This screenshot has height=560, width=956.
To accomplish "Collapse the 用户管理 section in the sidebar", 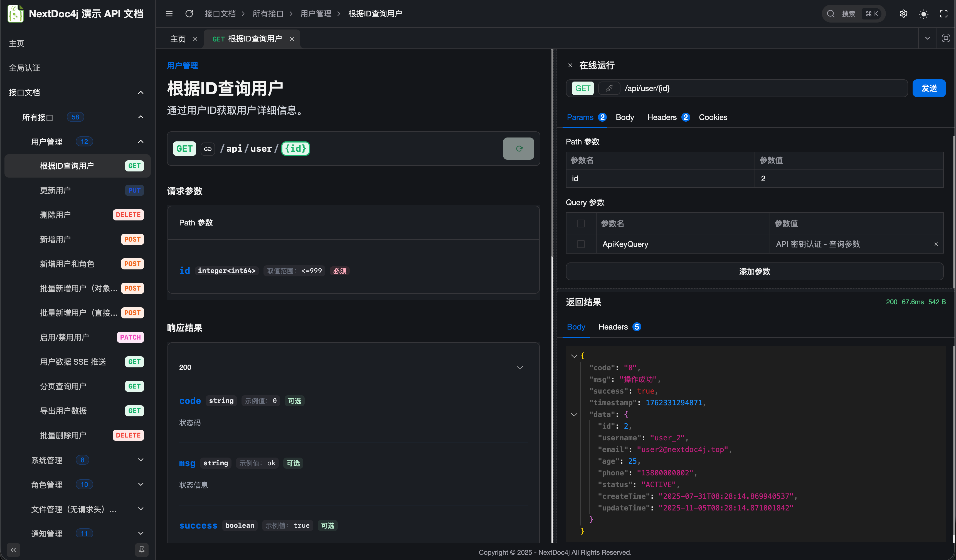I will [141, 141].
